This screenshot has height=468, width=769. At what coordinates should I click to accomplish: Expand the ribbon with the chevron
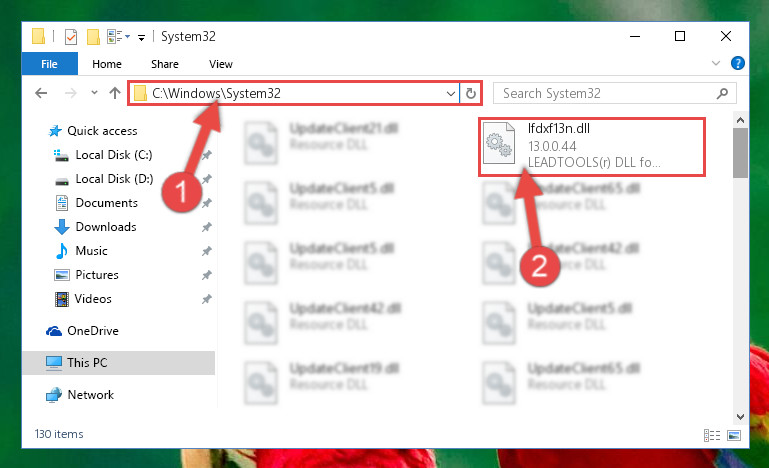coord(716,63)
